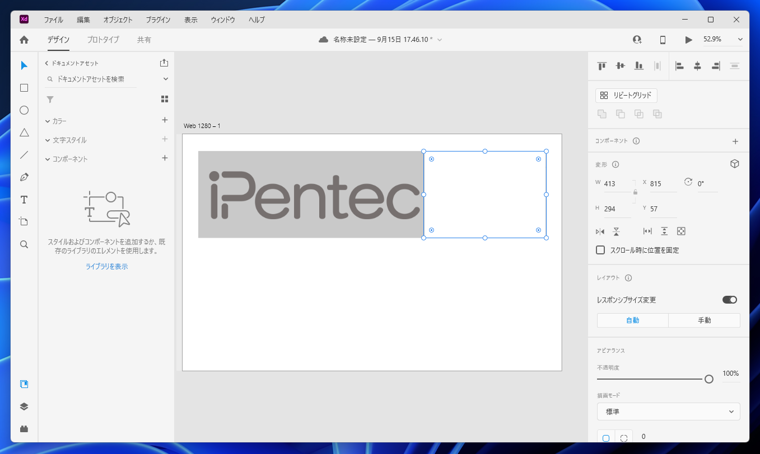Open the asset search dropdown arrow

coord(165,79)
